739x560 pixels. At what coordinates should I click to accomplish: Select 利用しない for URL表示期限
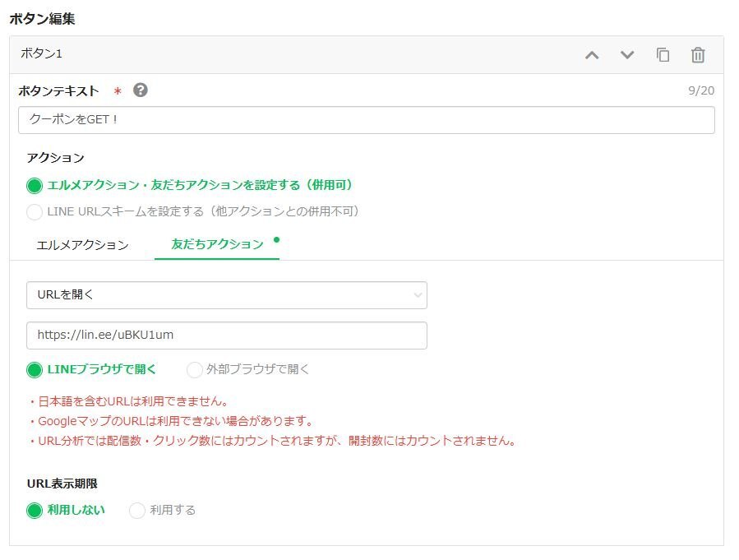click(35, 510)
